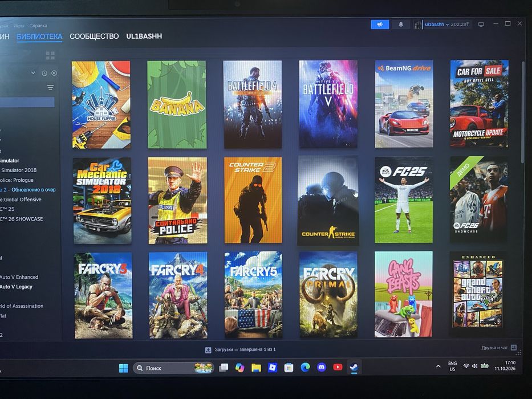Select 'Auto V Legacy' in the sidebar

(17, 287)
